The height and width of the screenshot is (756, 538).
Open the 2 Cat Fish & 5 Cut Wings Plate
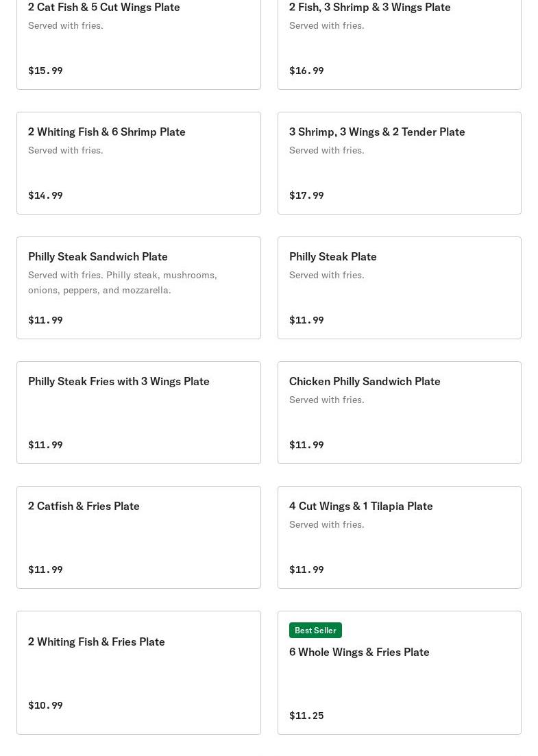[x=104, y=8]
